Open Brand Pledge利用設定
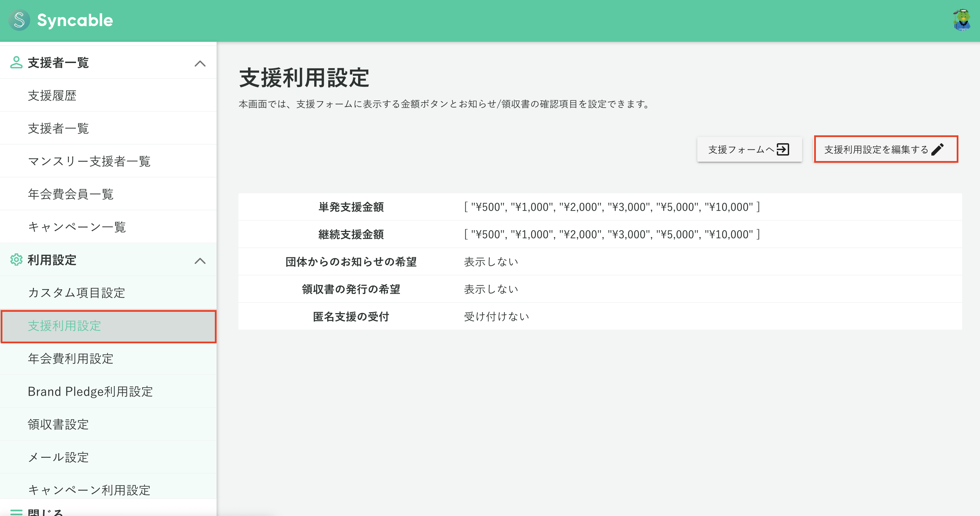The height and width of the screenshot is (516, 980). click(91, 391)
